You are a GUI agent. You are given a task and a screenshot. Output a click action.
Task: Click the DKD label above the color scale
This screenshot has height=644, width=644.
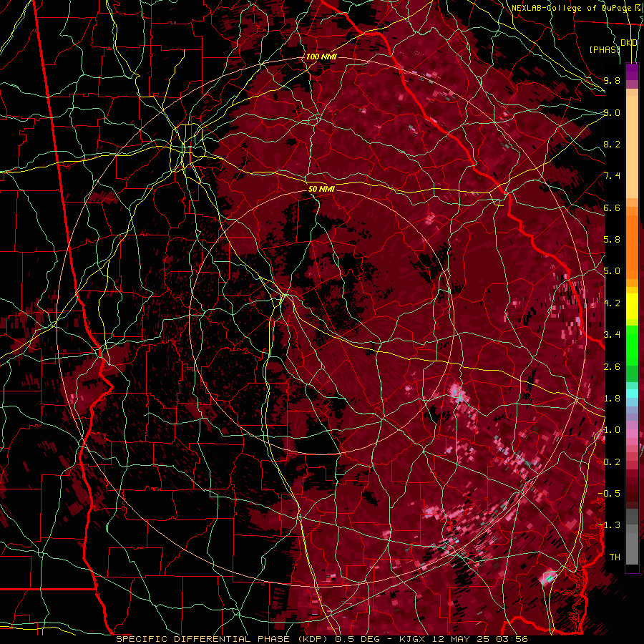pos(629,43)
